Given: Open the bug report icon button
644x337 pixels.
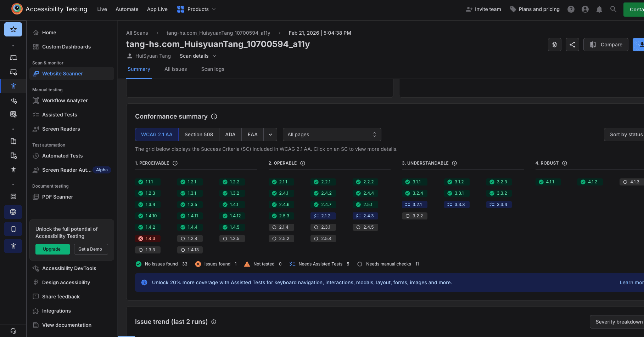Looking at the screenshot, I should tap(554, 45).
